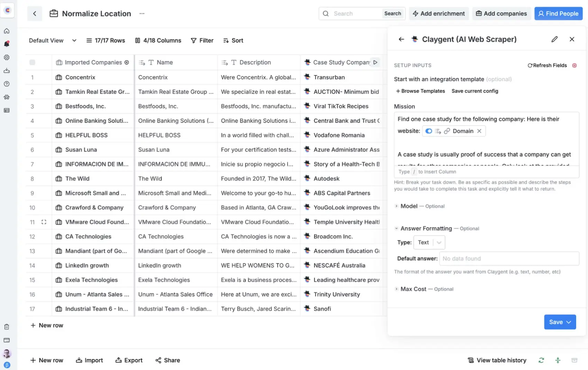Click Share in the footer bar
Viewport: 588px width, 370px height.
point(168,360)
